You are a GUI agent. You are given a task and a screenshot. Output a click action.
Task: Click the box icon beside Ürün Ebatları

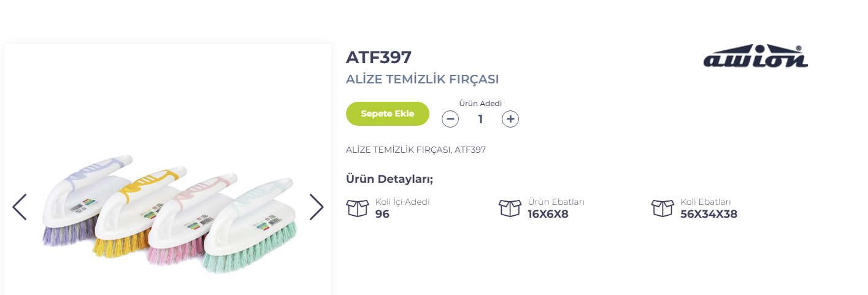pos(510,209)
